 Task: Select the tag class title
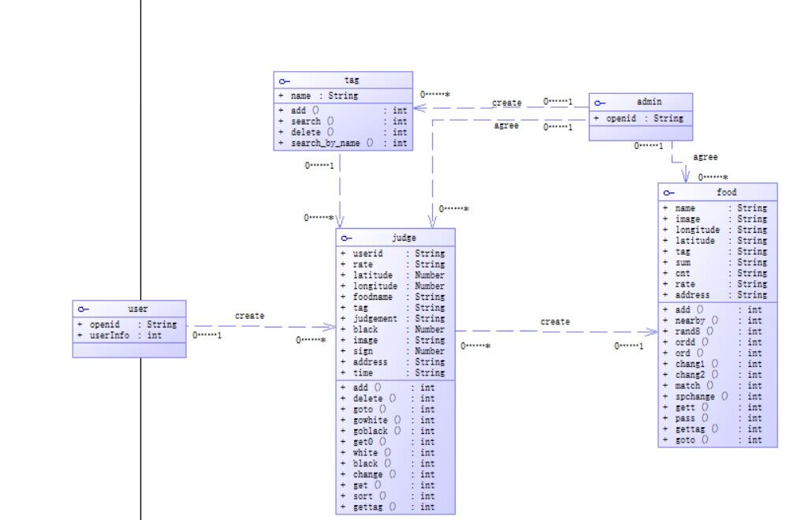[352, 80]
